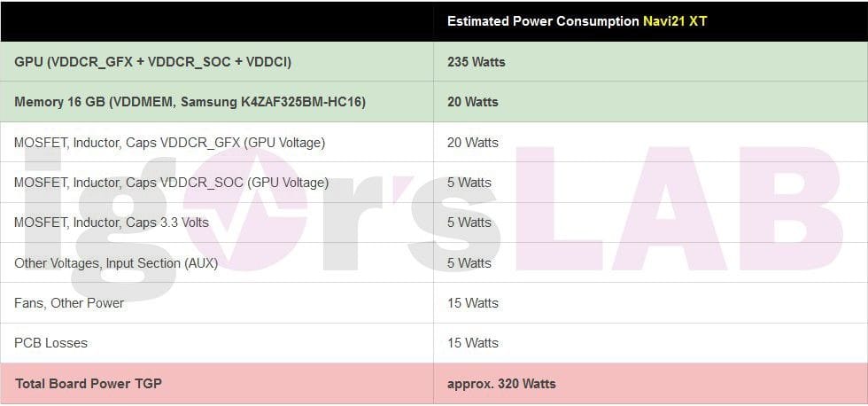The image size is (868, 406).
Task: Select 20 Watts value in VDDCR_GFX MOSFET row
Action: click(x=472, y=143)
